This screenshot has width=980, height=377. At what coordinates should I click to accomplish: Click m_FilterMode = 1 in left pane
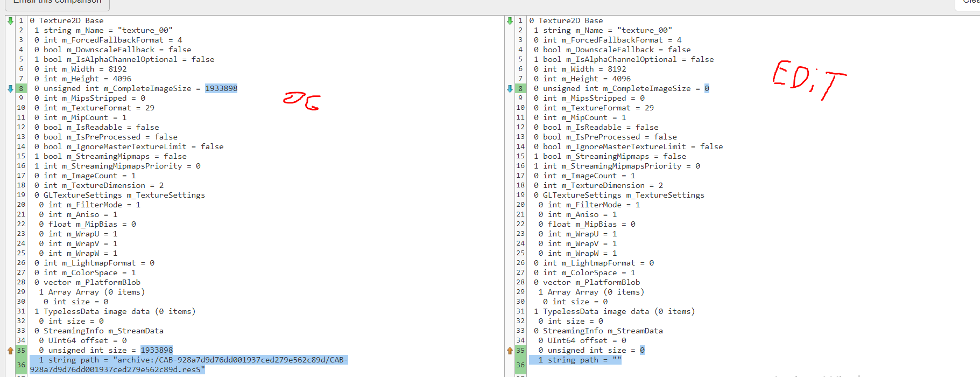point(90,205)
